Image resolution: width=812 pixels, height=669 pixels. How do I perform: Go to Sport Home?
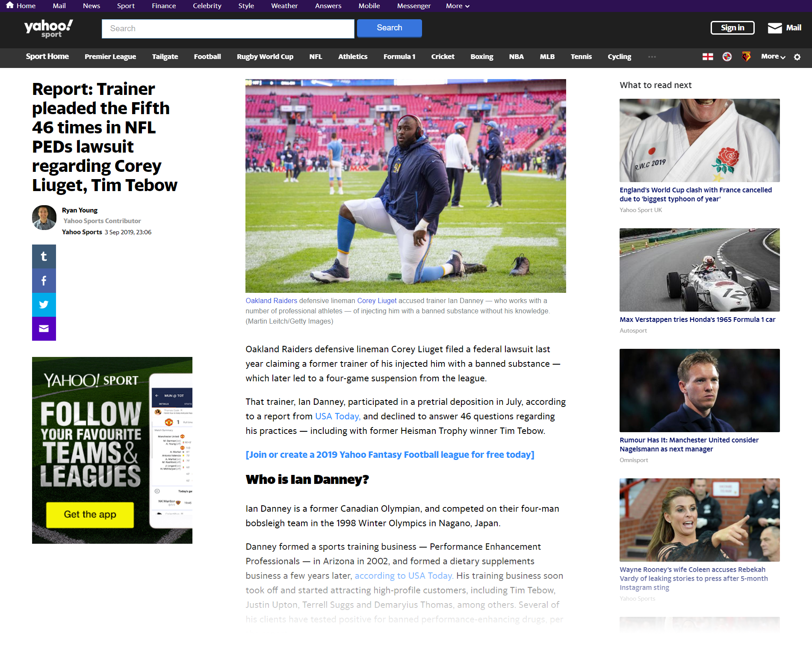(x=47, y=56)
